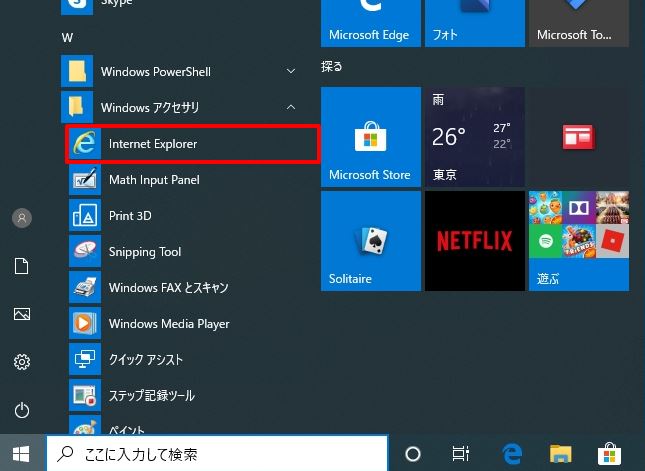Viewport: 645px width, 471px height.
Task: Click the クイック アシスト label
Action: [146, 360]
